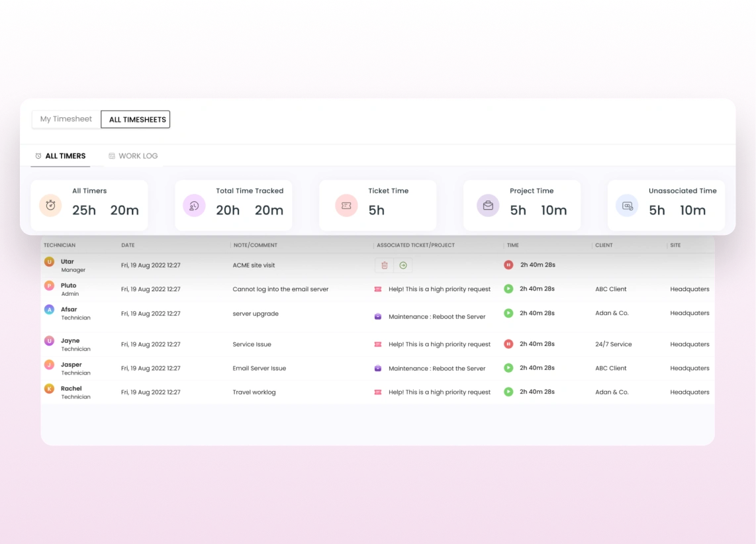This screenshot has height=544, width=756.
Task: Open the ALL TIMERS tab
Action: (x=60, y=156)
